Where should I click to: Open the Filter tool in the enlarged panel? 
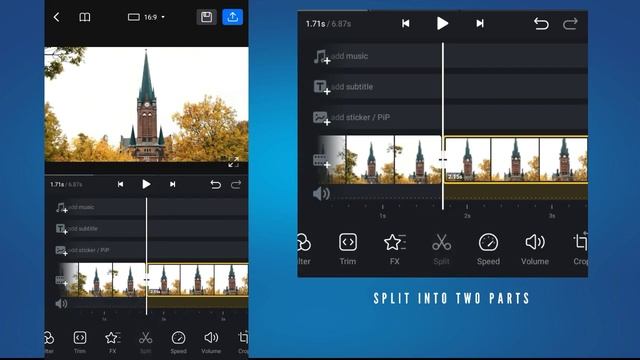click(x=304, y=249)
